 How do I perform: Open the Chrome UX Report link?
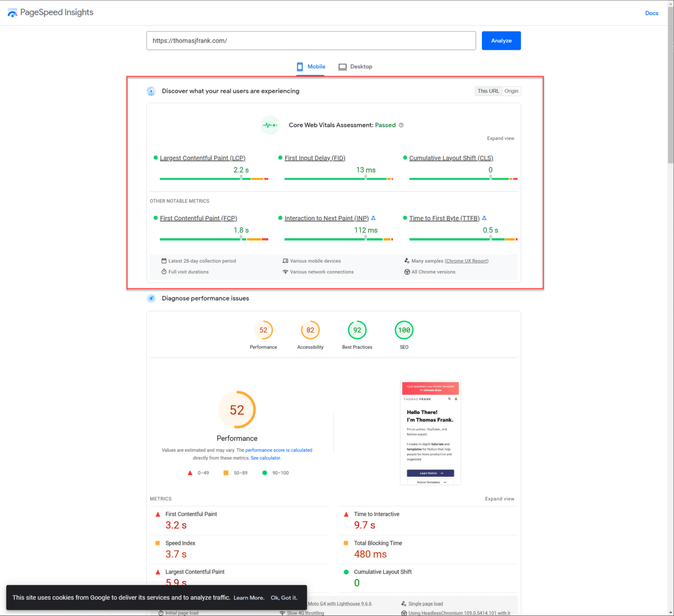tap(466, 261)
